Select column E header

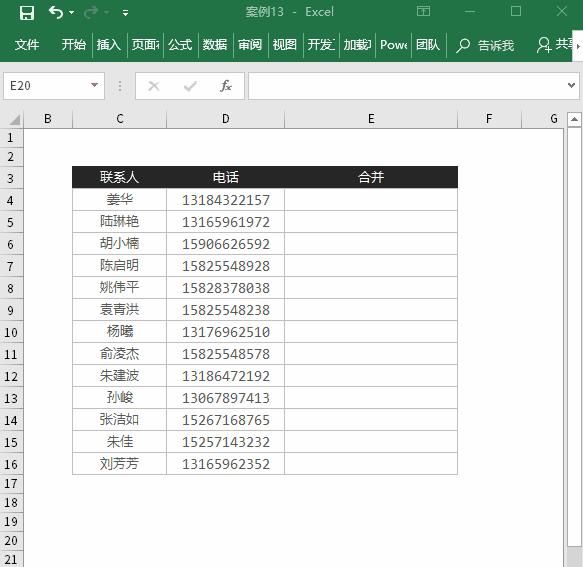click(371, 119)
